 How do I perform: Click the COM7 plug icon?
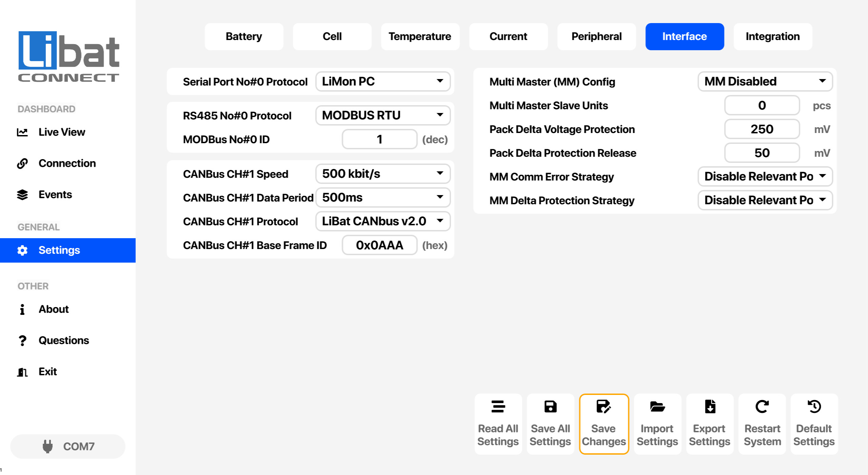pyautogui.click(x=48, y=446)
